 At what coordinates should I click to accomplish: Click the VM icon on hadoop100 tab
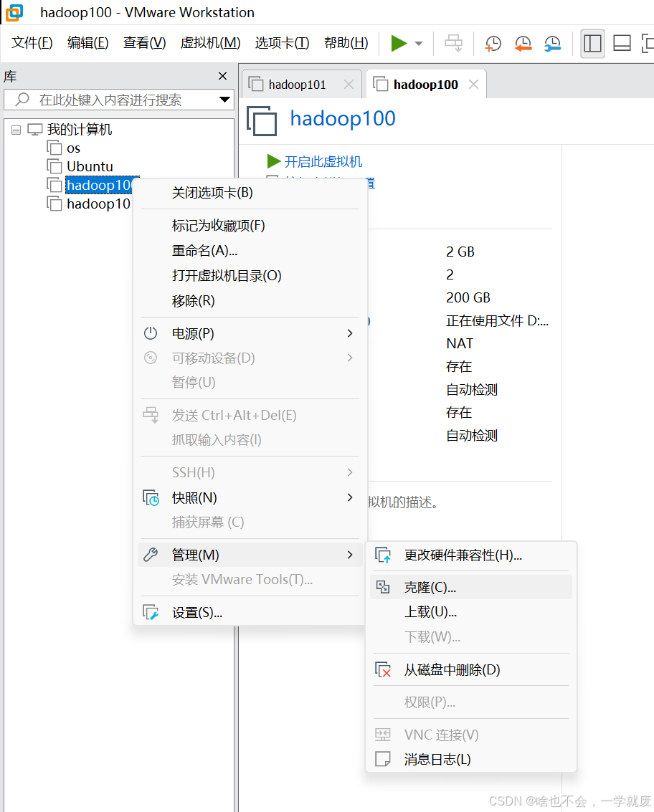pyautogui.click(x=380, y=84)
